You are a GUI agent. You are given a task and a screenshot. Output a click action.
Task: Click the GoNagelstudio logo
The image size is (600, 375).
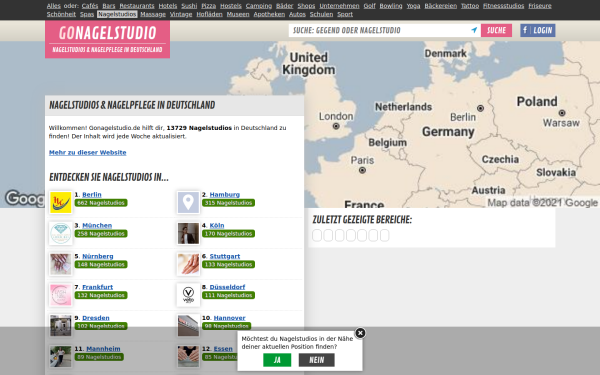108,39
